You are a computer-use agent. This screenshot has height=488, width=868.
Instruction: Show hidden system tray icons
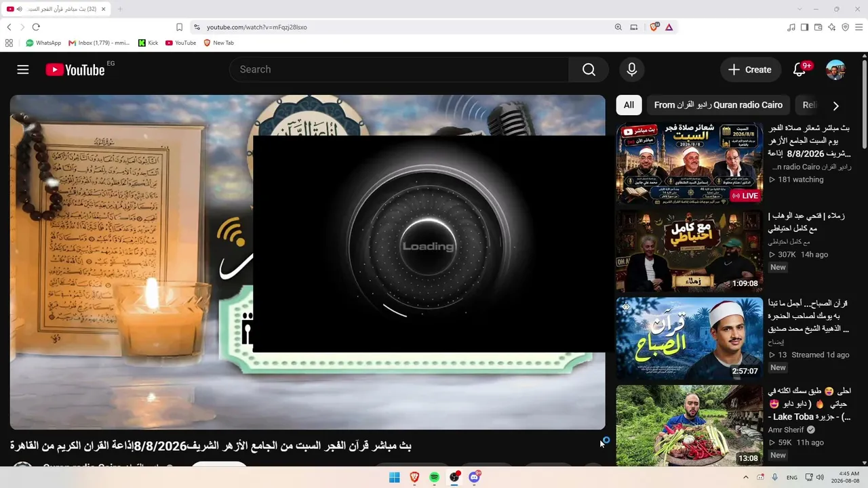746,477
